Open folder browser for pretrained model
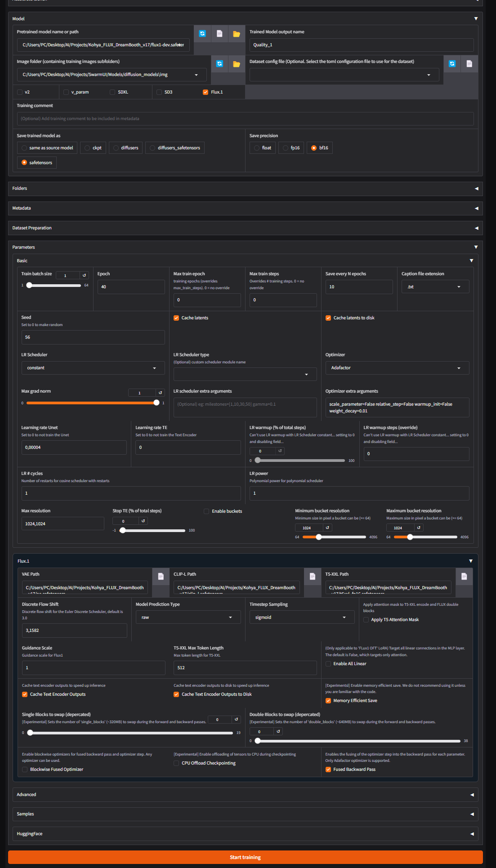Viewport: 496px width, 868px height. (x=237, y=34)
